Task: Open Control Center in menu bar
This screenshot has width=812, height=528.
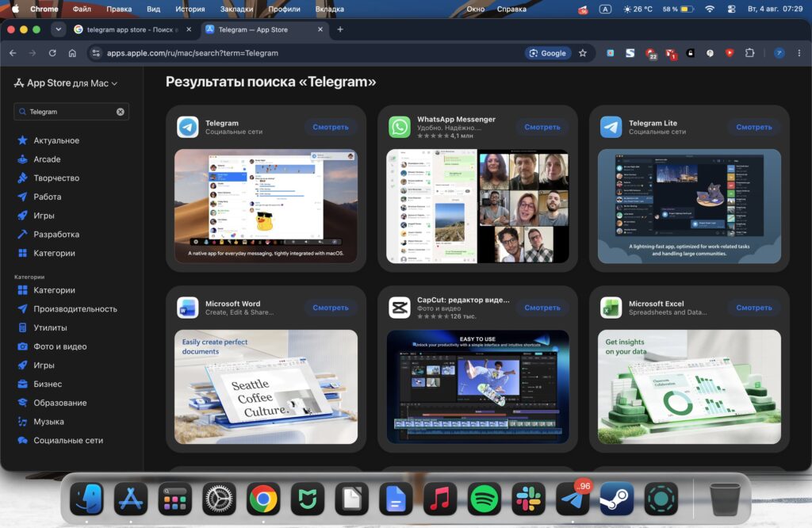Action: pyautogui.click(x=731, y=9)
